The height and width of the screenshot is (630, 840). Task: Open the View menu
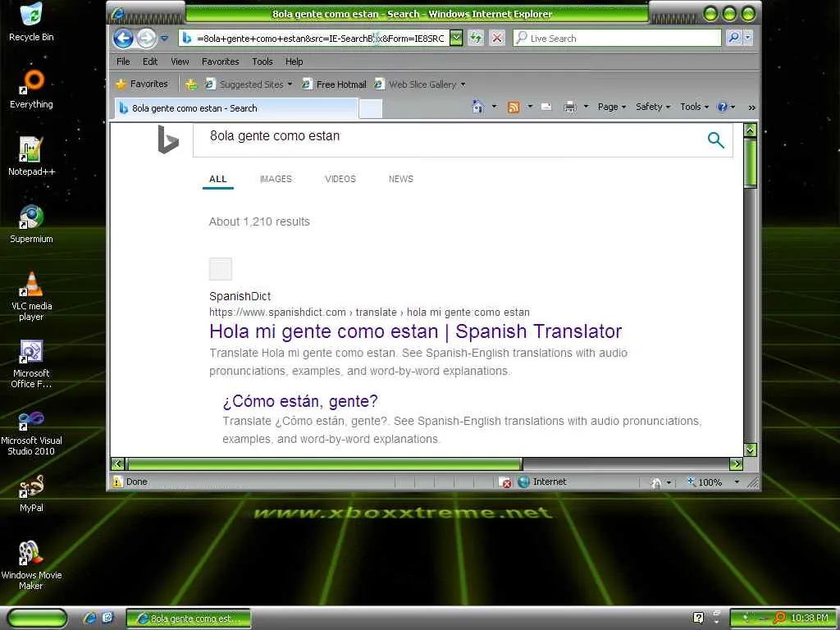click(180, 62)
